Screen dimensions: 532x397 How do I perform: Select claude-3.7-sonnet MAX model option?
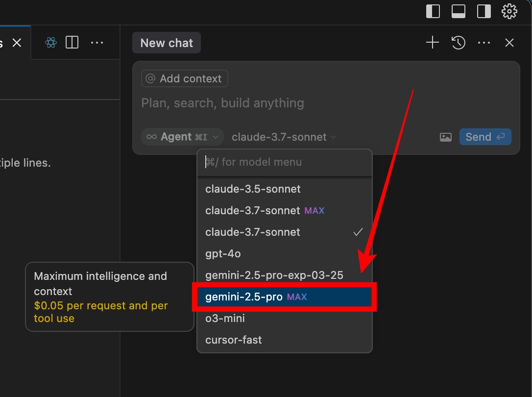pyautogui.click(x=284, y=210)
